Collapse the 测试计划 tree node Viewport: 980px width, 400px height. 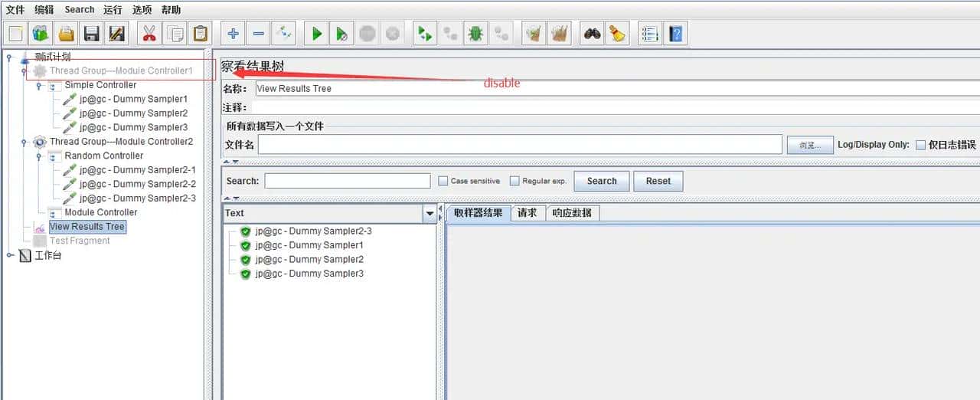click(9, 57)
